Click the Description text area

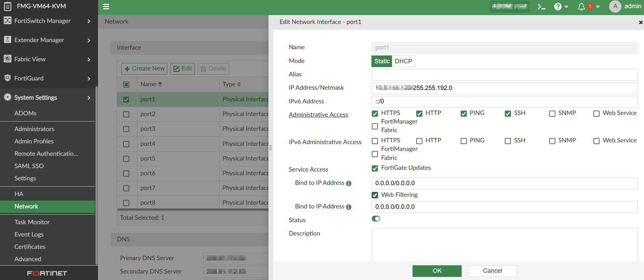point(504,244)
